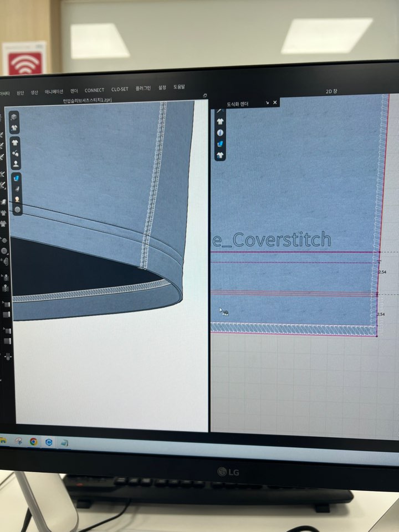The height and width of the screenshot is (532, 399).
Task: Open the 설정 settings menu
Action: click(162, 88)
